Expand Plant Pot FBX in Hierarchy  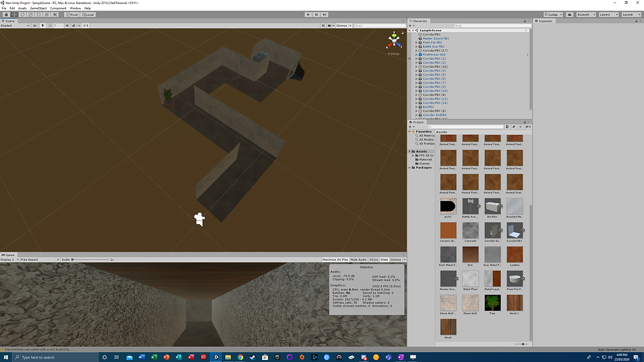tap(417, 43)
